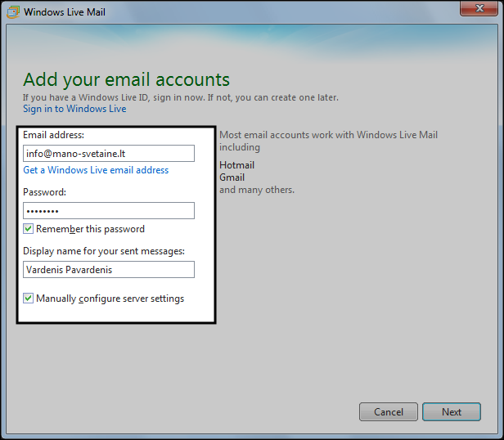Click the 'Windows Live Mail' title bar text
504x440 pixels.
pos(65,12)
